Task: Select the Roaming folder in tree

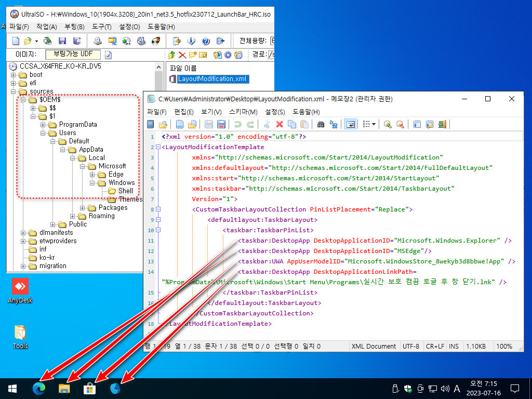Action: (x=101, y=216)
